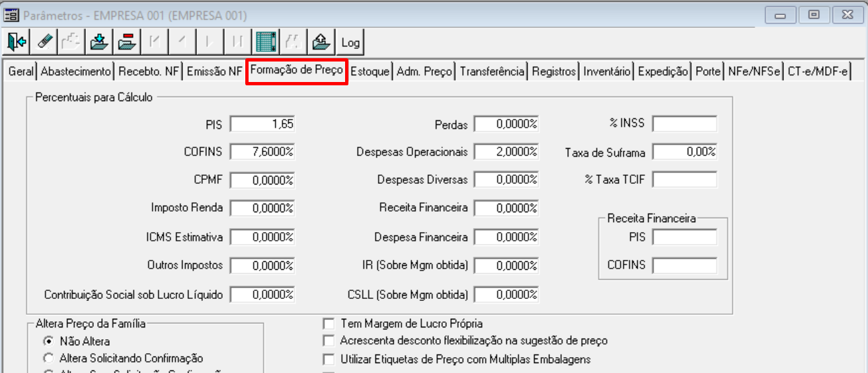Click the empty % Taxa TCIF field

point(684,180)
